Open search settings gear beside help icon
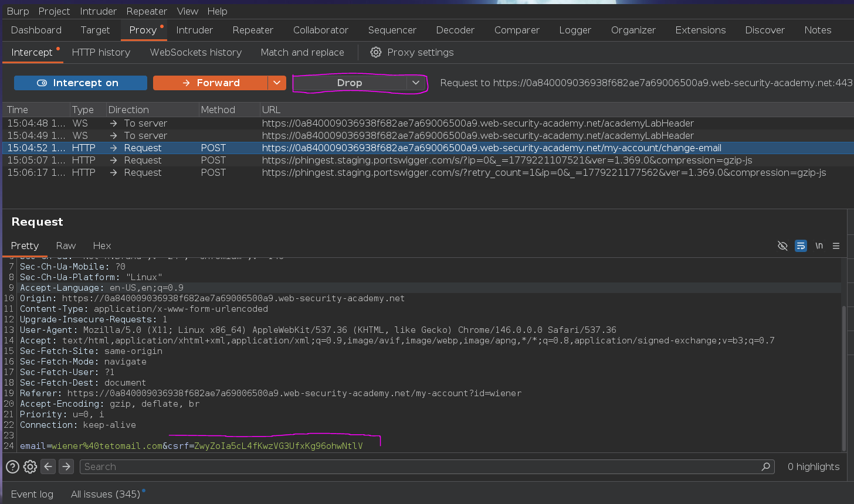The height and width of the screenshot is (504, 854). click(30, 466)
